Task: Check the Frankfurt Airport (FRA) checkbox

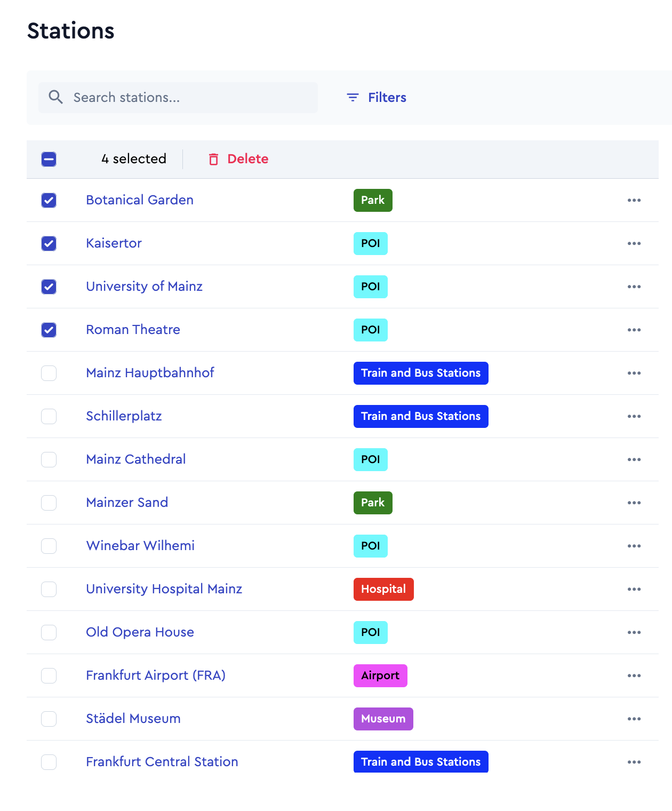Action: click(x=49, y=675)
